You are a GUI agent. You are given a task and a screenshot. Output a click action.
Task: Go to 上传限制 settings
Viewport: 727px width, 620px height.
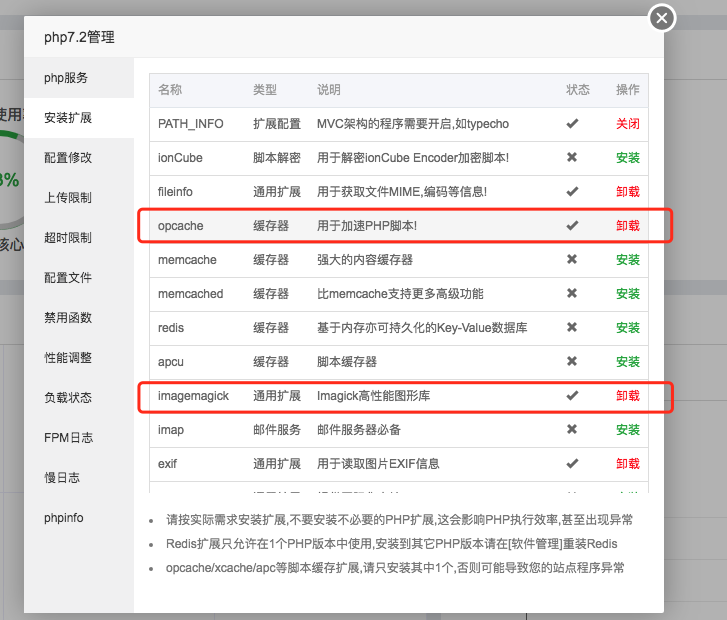coord(79,198)
